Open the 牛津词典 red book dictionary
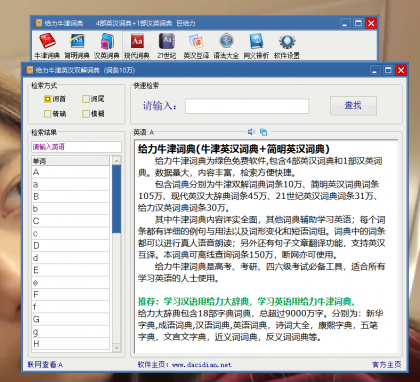The height and width of the screenshot is (382, 420). [x=47, y=46]
